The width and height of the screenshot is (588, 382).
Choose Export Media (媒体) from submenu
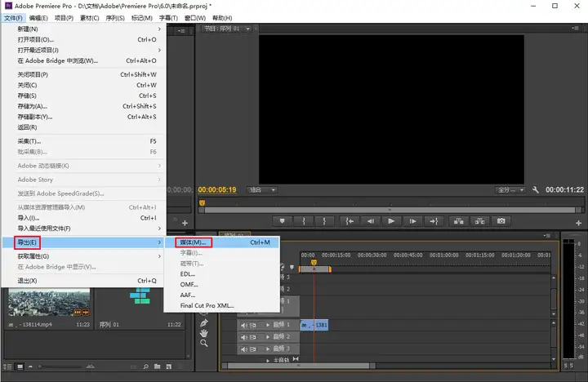tap(223, 242)
